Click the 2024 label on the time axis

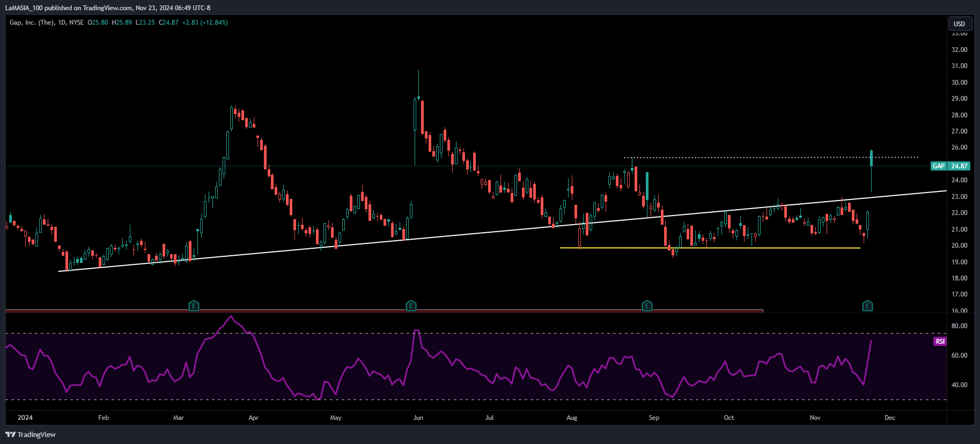25,418
